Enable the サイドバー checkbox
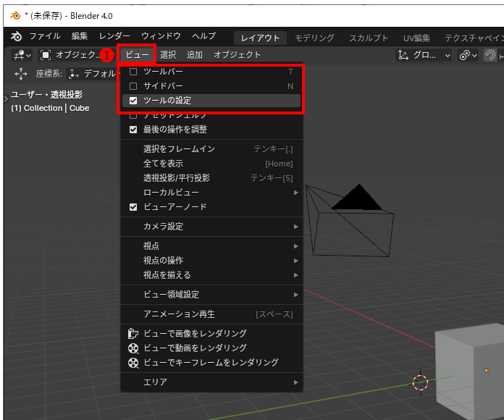The image size is (504, 420). tap(133, 86)
